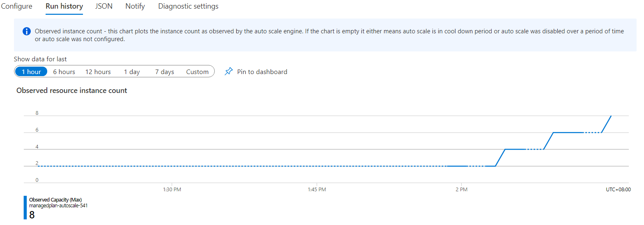Click the Observed Capacity (Max) legend label

pyautogui.click(x=55, y=200)
